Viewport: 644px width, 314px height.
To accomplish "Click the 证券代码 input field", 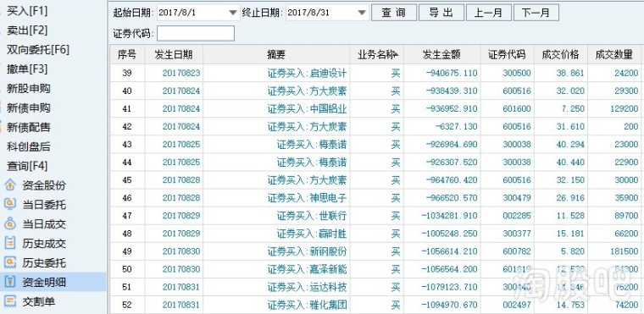I will click(196, 34).
